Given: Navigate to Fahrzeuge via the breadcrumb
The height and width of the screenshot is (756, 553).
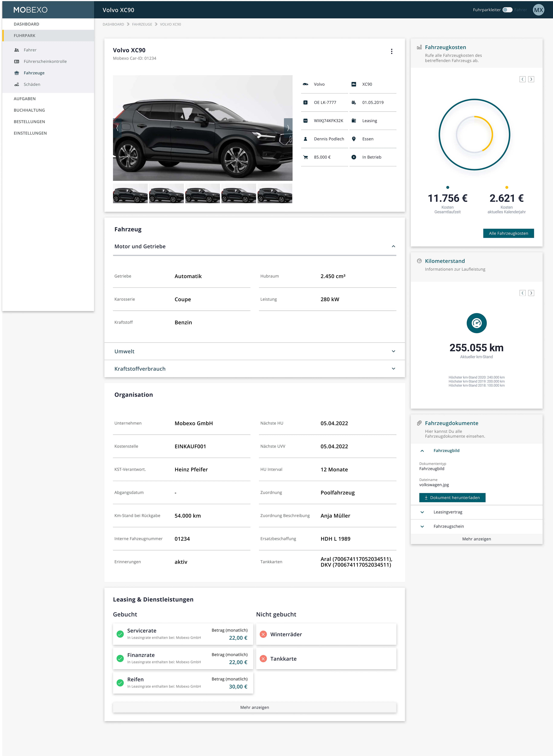Looking at the screenshot, I should (x=142, y=24).
